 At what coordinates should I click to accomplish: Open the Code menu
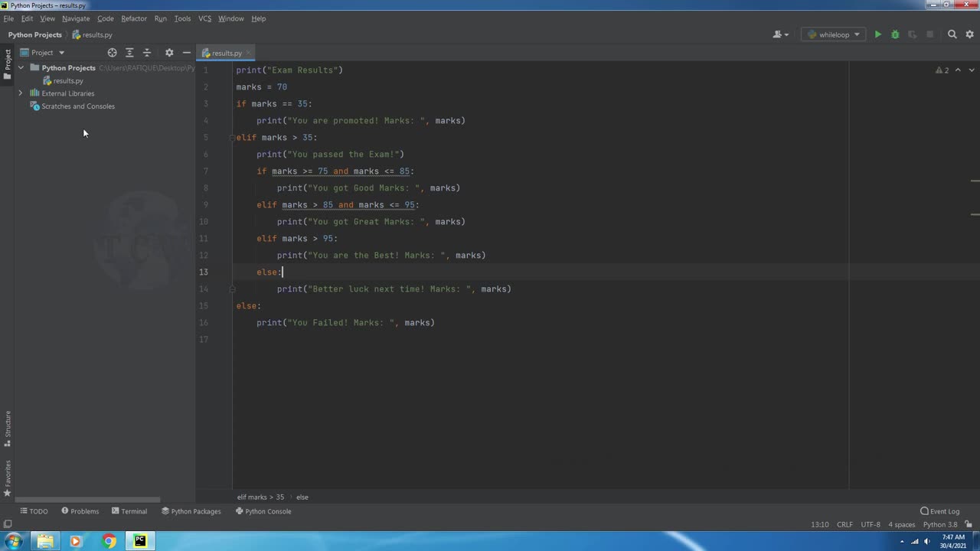click(106, 18)
